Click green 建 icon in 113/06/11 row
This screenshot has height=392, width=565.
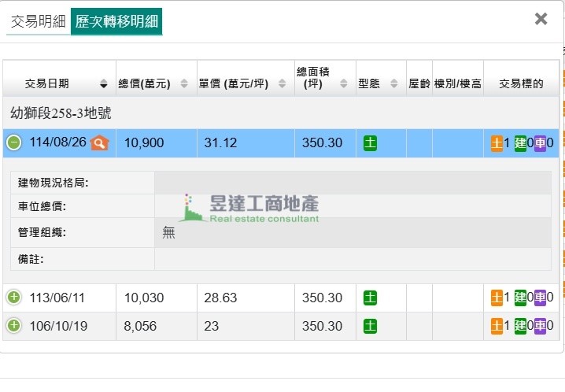(x=520, y=298)
